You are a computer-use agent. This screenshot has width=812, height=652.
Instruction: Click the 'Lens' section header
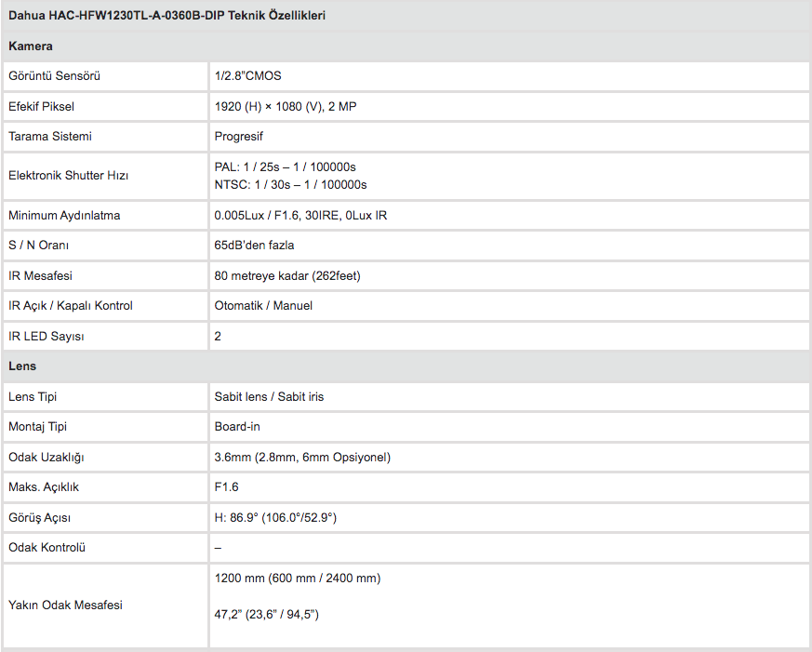[22, 366]
